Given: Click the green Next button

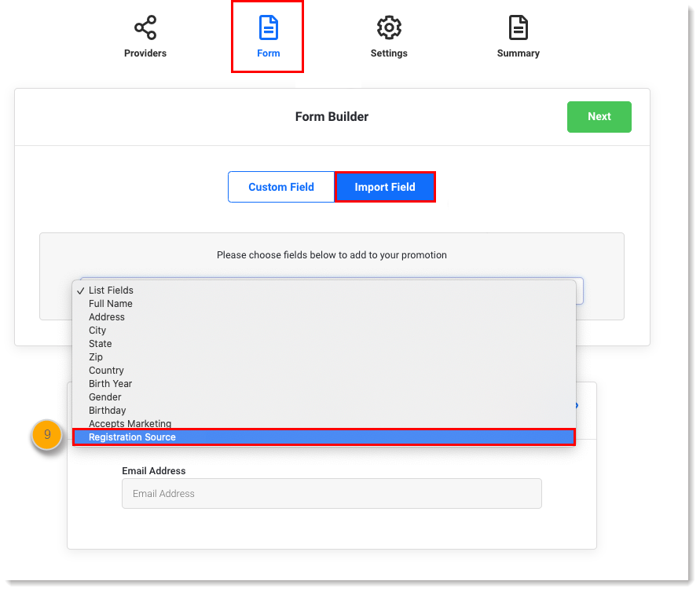Looking at the screenshot, I should [599, 116].
